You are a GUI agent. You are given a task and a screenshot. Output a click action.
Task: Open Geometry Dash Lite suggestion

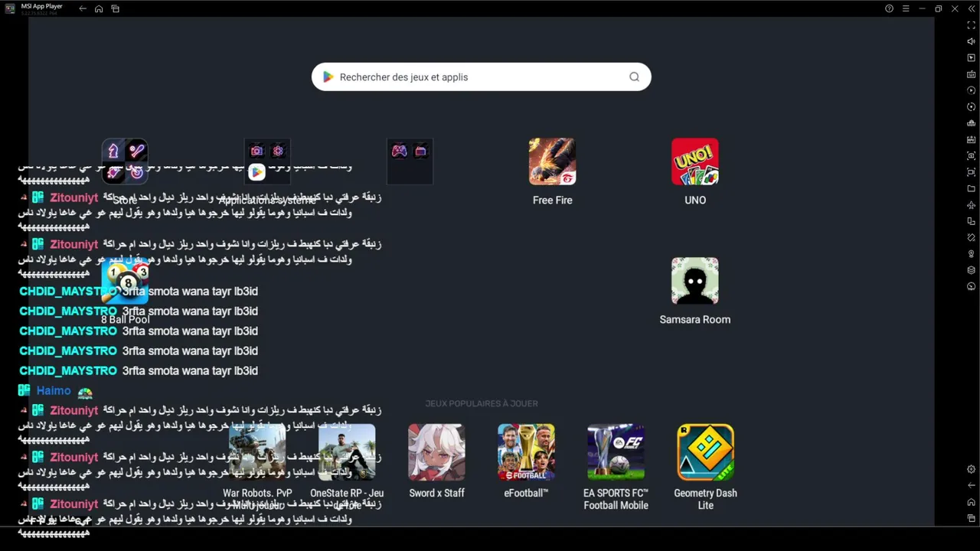[x=705, y=452]
